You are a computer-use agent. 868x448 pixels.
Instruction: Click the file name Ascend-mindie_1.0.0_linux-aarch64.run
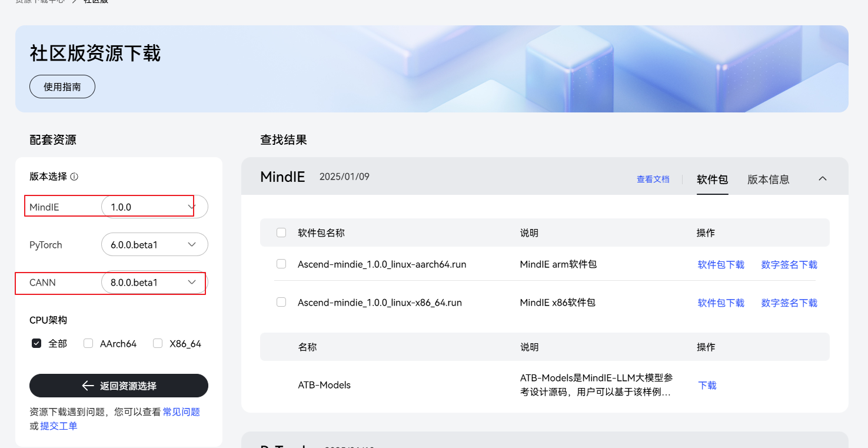coord(382,264)
